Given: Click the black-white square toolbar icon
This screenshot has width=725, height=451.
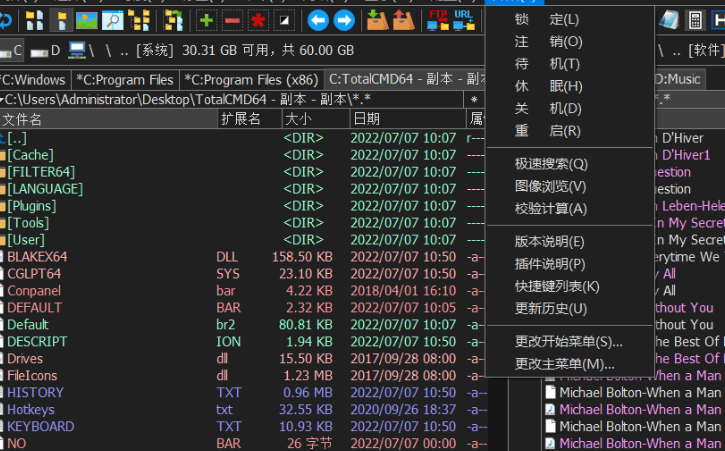Looking at the screenshot, I should (x=284, y=20).
